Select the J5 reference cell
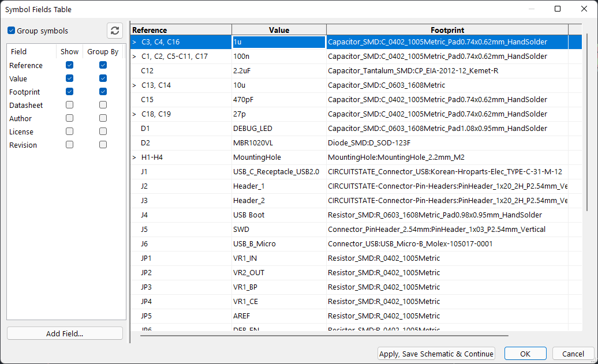Image resolution: width=598 pixels, height=364 pixels. tap(181, 230)
